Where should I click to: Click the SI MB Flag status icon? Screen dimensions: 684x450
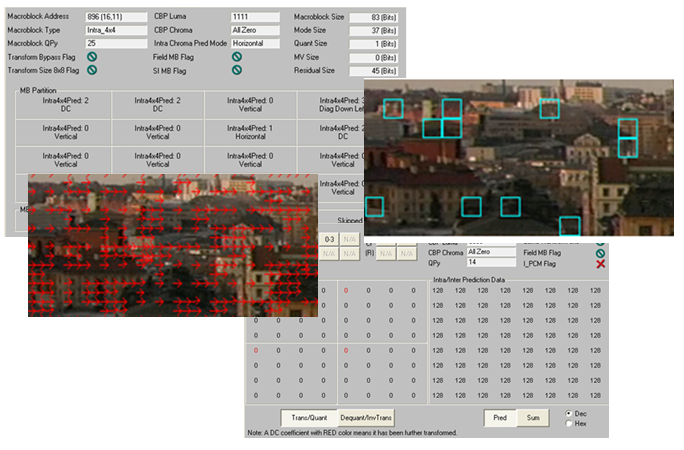237,70
